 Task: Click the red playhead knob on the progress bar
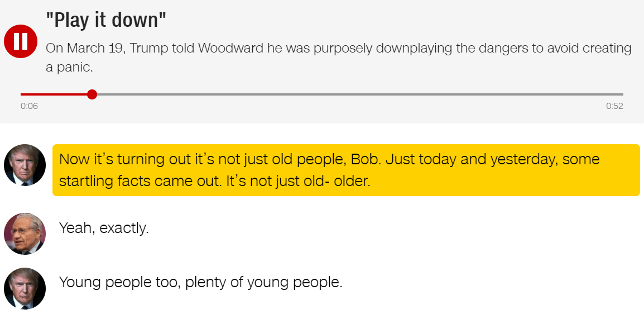(x=92, y=94)
